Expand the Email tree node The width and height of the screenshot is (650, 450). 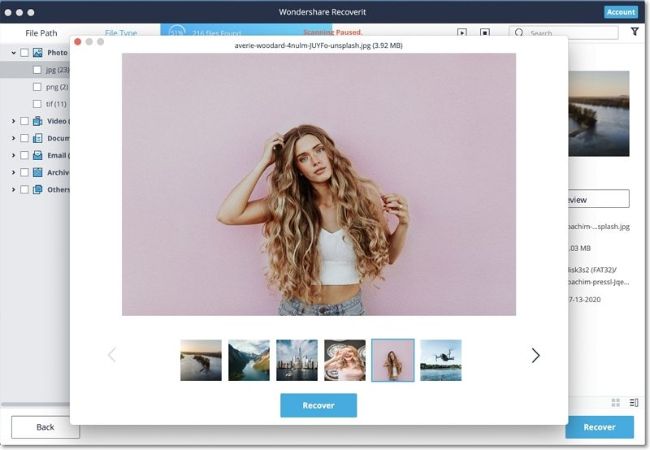(x=13, y=155)
